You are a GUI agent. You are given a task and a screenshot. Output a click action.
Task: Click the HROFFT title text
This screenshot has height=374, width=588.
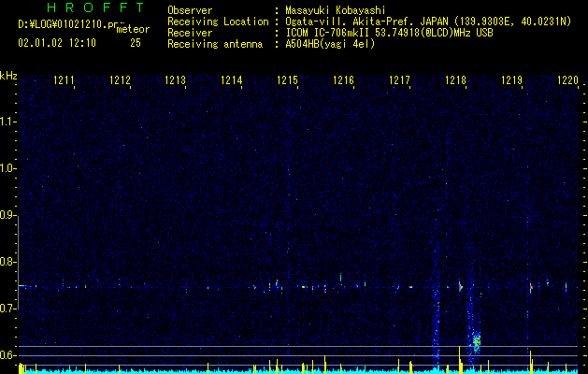coord(95,7)
